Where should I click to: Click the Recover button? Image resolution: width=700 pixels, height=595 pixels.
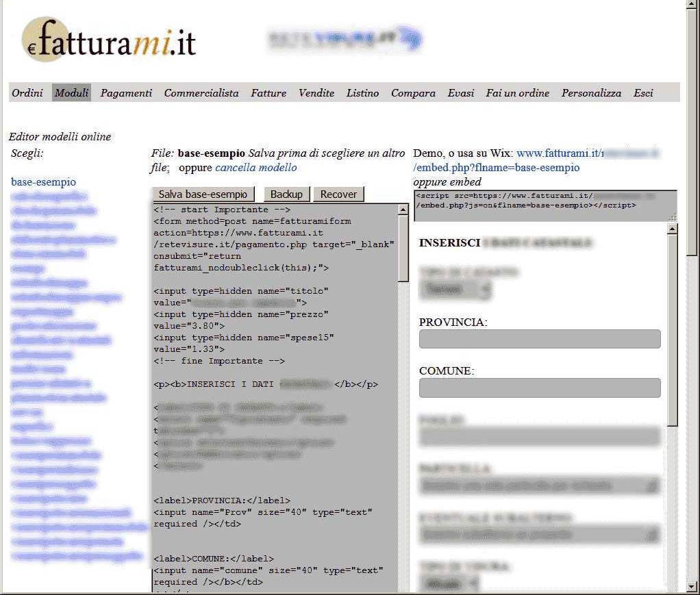click(x=338, y=194)
